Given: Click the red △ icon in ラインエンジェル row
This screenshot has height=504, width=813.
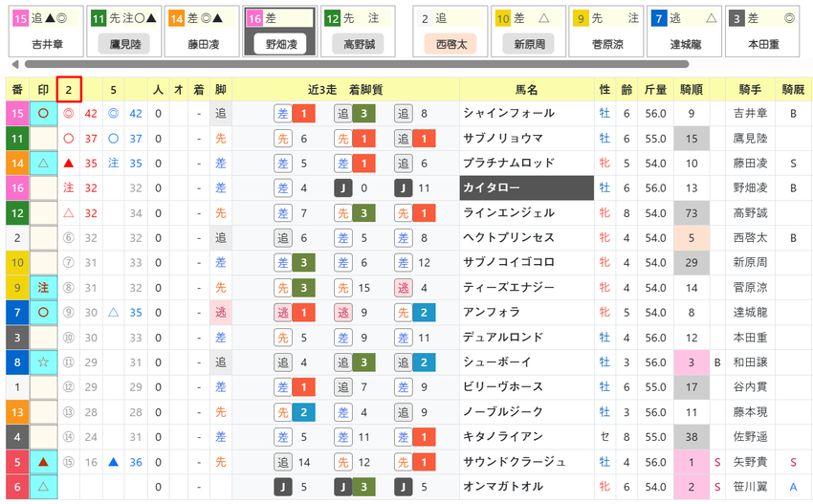Looking at the screenshot, I should pyautogui.click(x=69, y=213).
